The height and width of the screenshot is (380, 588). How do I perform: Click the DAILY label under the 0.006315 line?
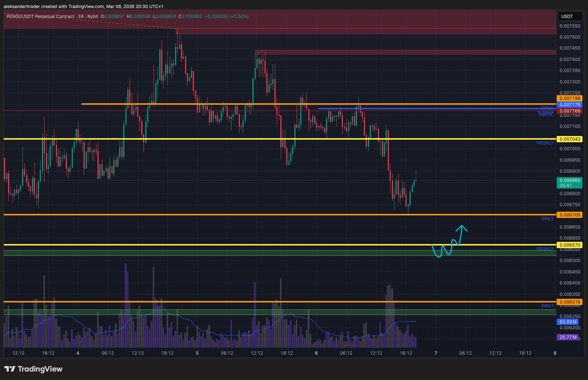click(x=548, y=306)
